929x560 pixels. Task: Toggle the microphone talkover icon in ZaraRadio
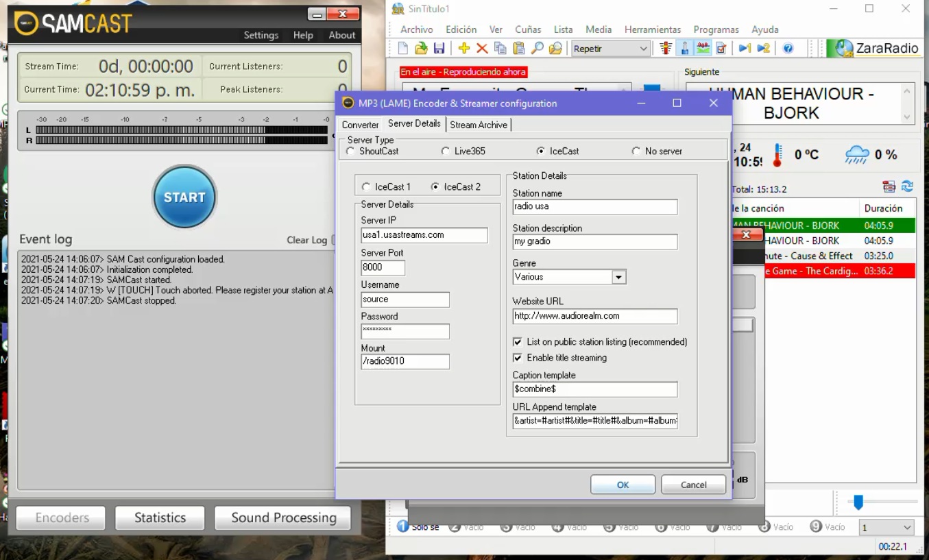[684, 48]
